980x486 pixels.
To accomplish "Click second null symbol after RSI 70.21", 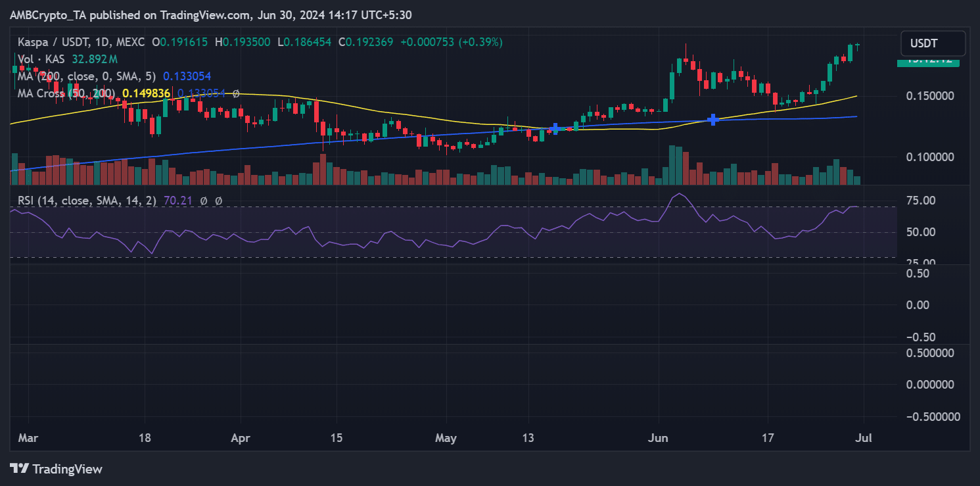I will pyautogui.click(x=219, y=201).
